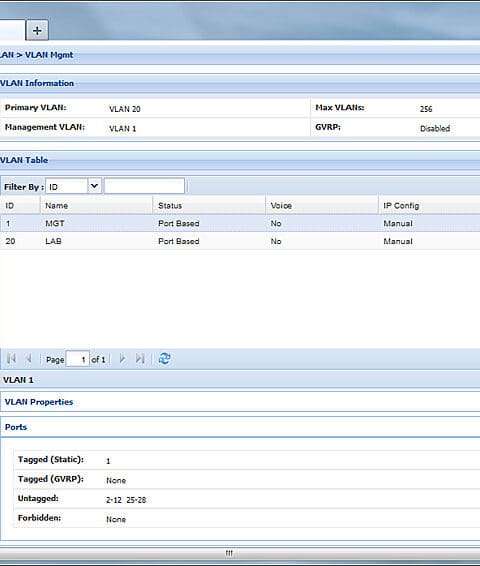Click the filter text input field
The image size is (480, 566).
144,186
